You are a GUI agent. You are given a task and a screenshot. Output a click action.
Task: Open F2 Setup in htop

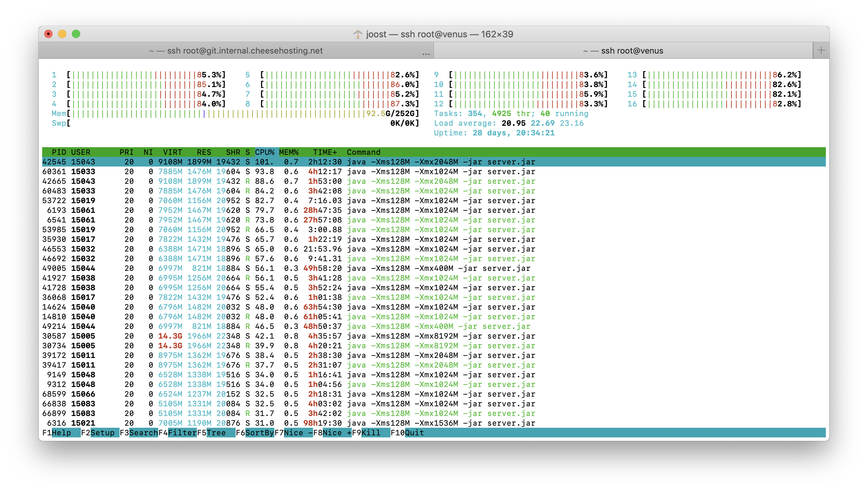pos(102,433)
